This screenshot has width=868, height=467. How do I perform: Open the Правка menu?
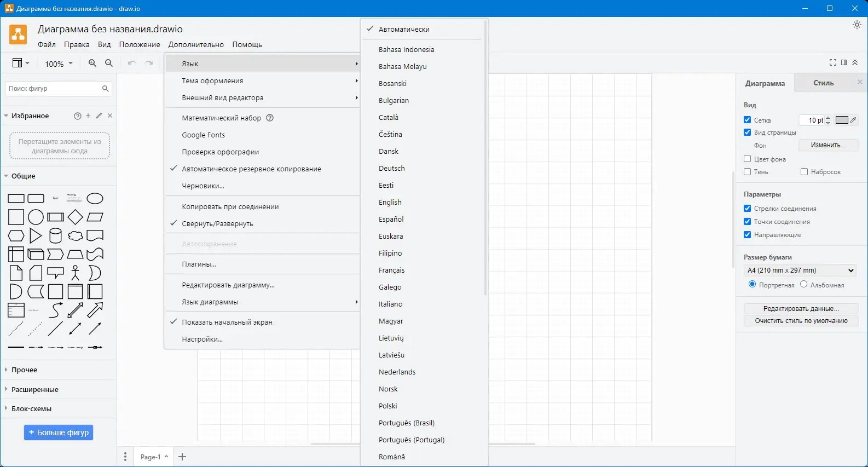(77, 44)
